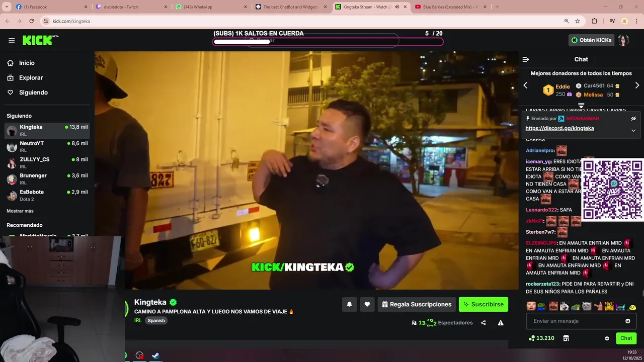The image size is (644, 362).
Task: Click rockerzeta123 username in chat
Action: tap(542, 284)
